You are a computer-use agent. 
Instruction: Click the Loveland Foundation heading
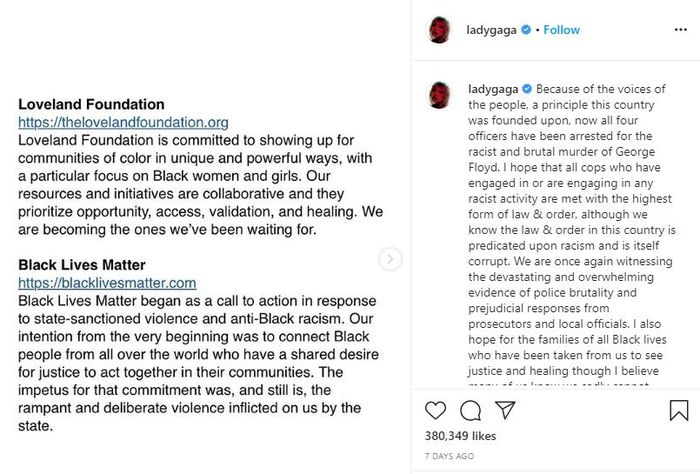coord(91,104)
